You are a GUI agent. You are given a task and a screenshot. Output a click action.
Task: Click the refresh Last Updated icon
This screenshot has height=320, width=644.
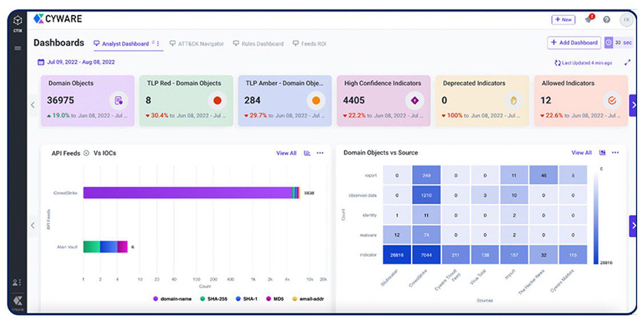pos(557,63)
